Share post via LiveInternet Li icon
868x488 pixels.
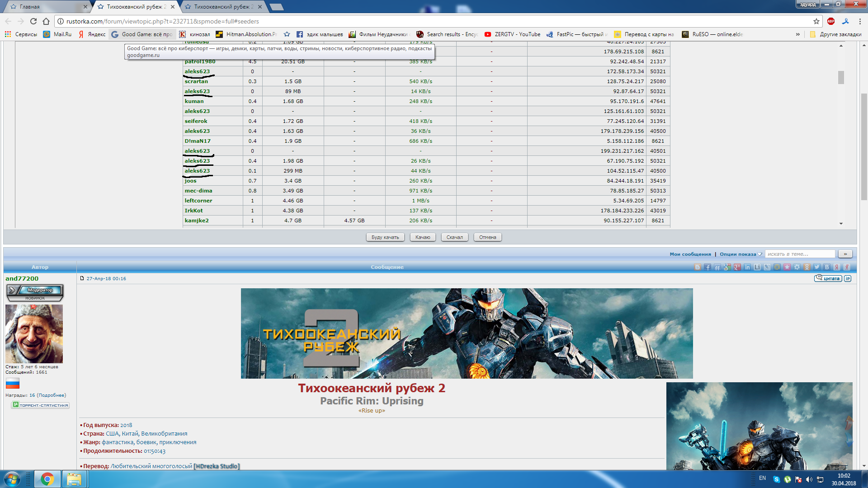tap(757, 267)
